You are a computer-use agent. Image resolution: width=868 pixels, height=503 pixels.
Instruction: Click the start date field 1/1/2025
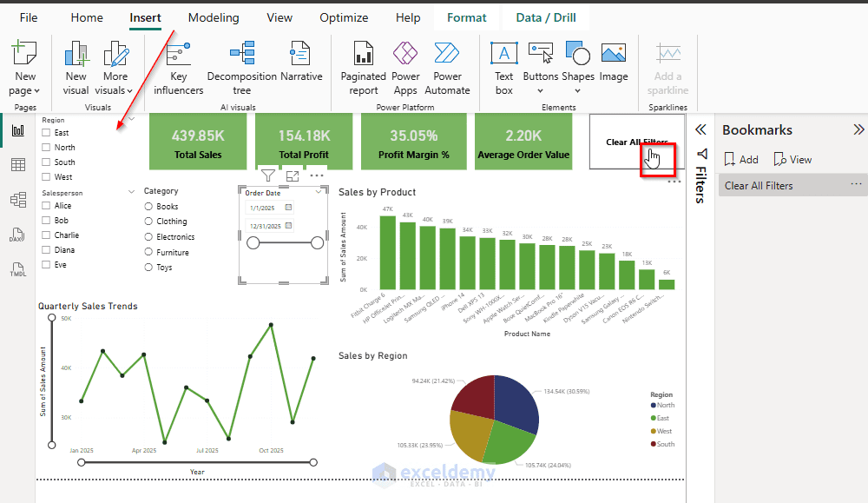click(x=270, y=208)
